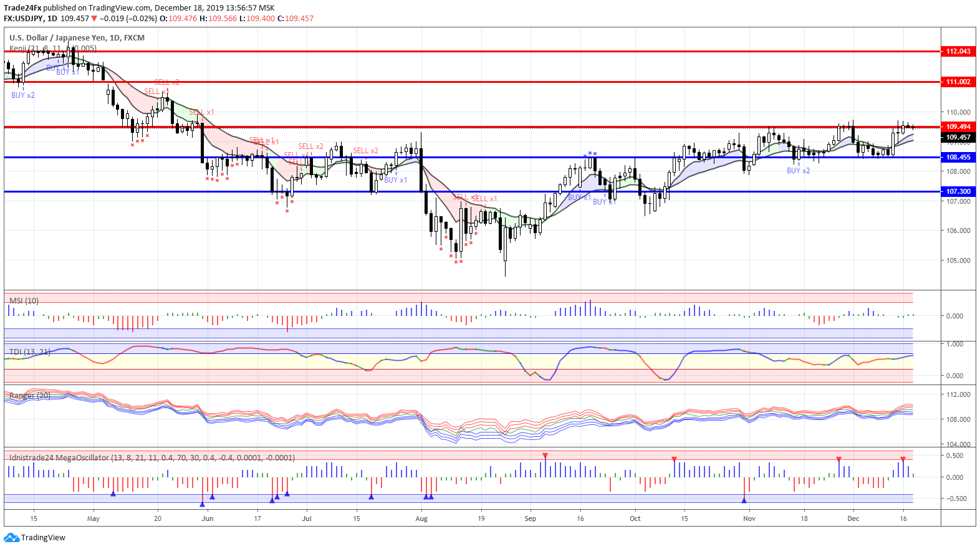Select the Kenji indicator legend label
This screenshot has width=980, height=549.
coord(53,48)
